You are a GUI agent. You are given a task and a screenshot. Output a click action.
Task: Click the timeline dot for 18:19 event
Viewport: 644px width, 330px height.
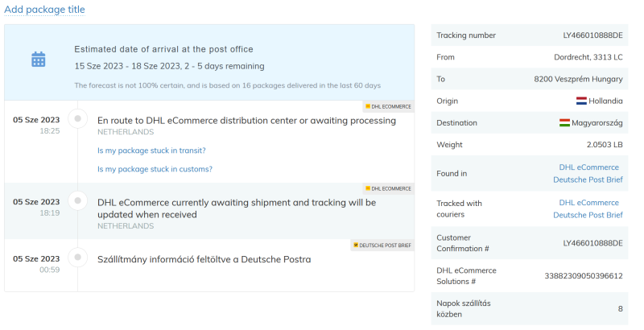77,201
